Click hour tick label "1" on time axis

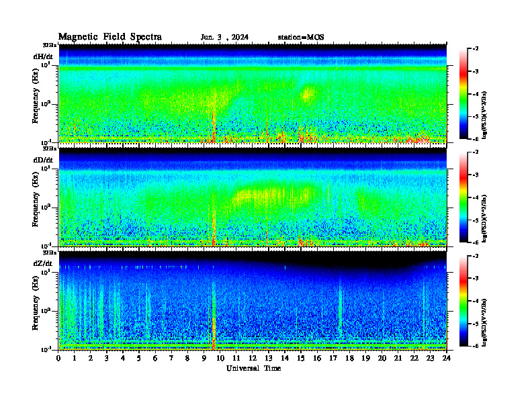tap(75, 358)
